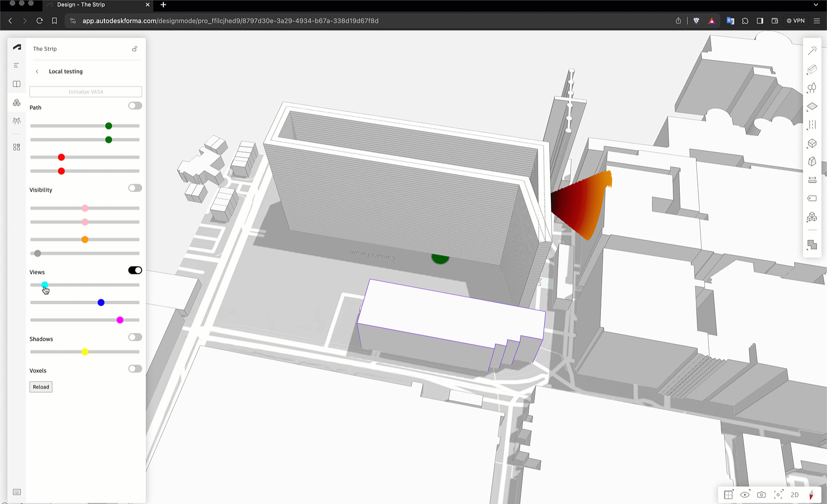Activate the ruler measure tool
Viewport: 827px width, 504px height.
tap(812, 180)
